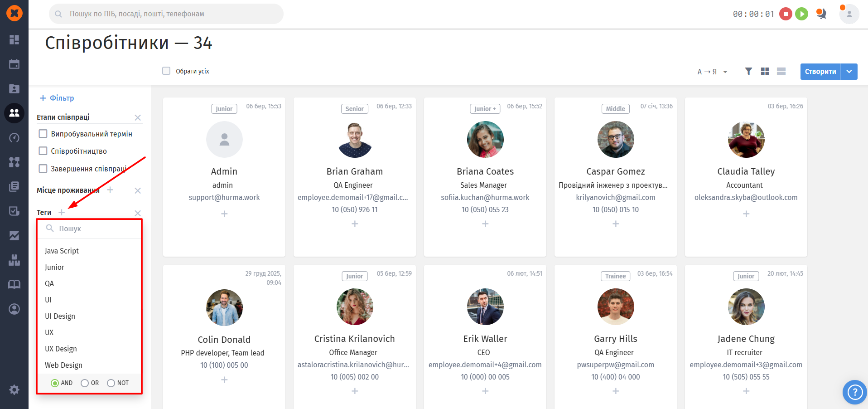This screenshot has width=868, height=409.
Task: Check the 'Обрати усіх' checkbox
Action: tap(166, 71)
